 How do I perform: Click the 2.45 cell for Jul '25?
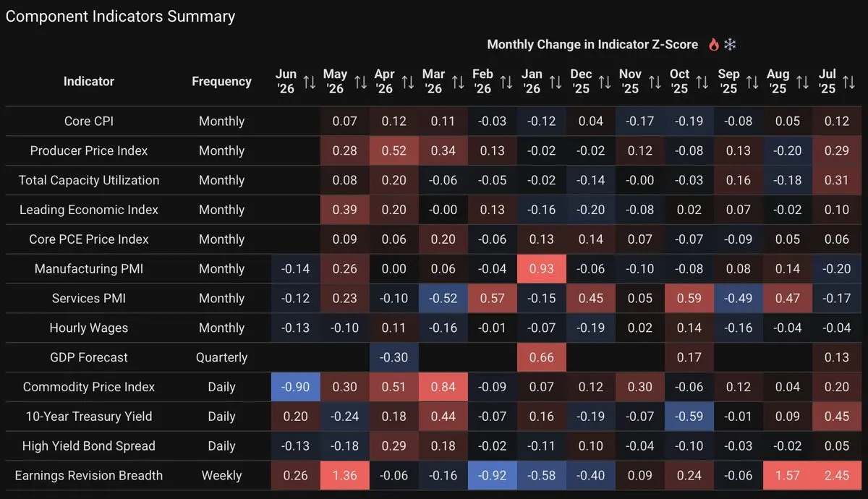point(837,475)
